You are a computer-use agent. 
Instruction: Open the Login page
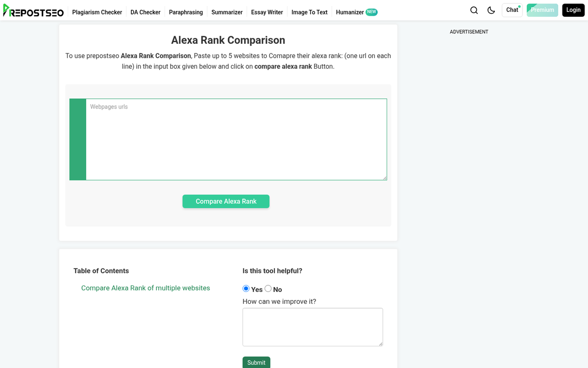point(573,10)
